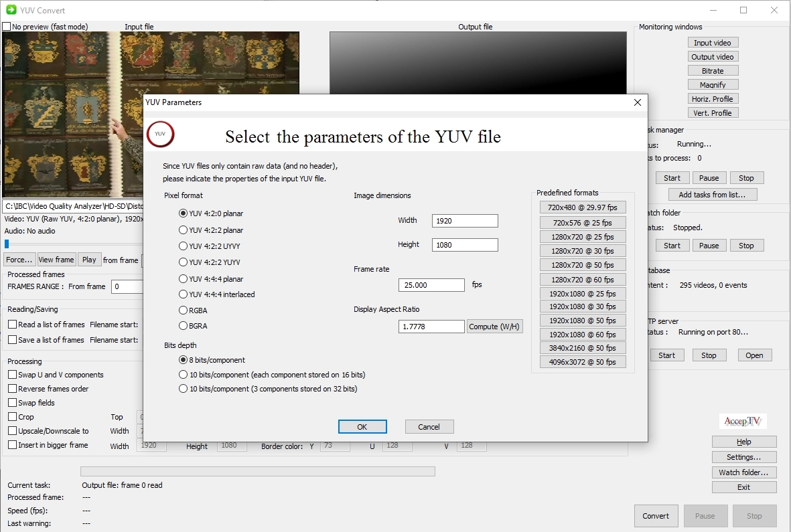This screenshot has width=791, height=532.
Task: Pick the 1280x720 @ 50 fps predefined format
Action: [582, 265]
